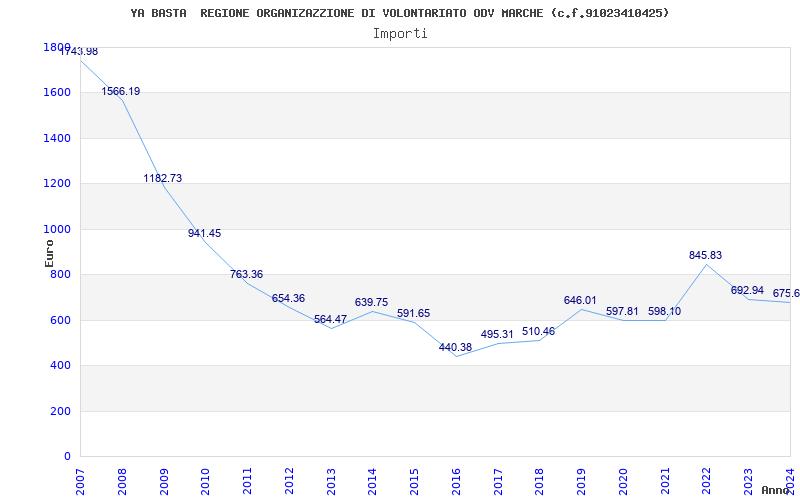Image resolution: width=800 pixels, height=500 pixels.
Task: Click the 2017 x-axis year label
Action: tap(498, 481)
